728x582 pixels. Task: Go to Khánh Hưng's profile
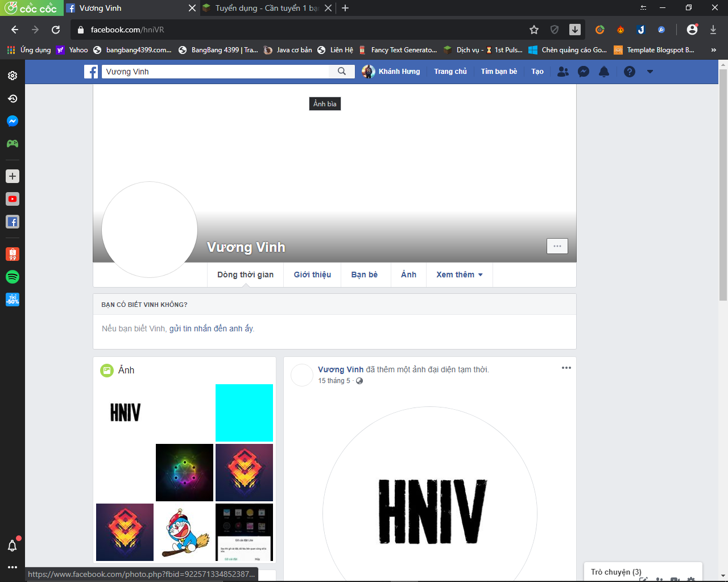pyautogui.click(x=391, y=72)
